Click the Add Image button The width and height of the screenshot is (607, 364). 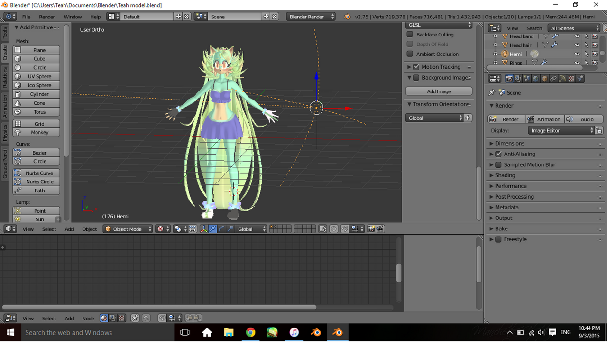point(439,91)
